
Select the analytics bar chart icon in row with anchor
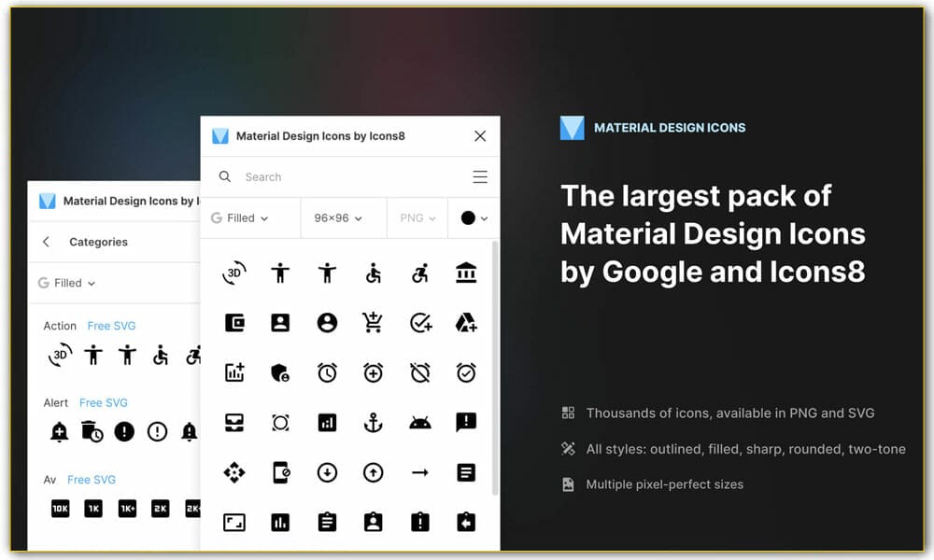[327, 423]
